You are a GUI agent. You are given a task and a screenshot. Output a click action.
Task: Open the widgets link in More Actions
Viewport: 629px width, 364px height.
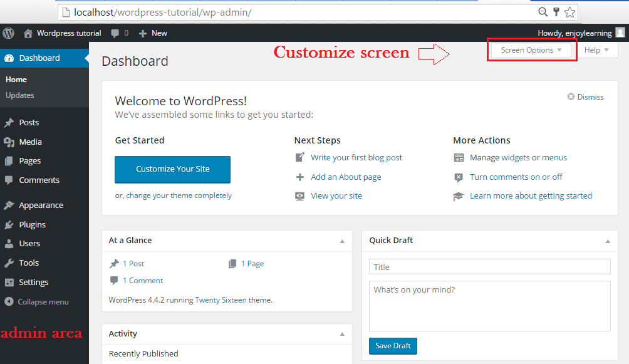click(516, 158)
